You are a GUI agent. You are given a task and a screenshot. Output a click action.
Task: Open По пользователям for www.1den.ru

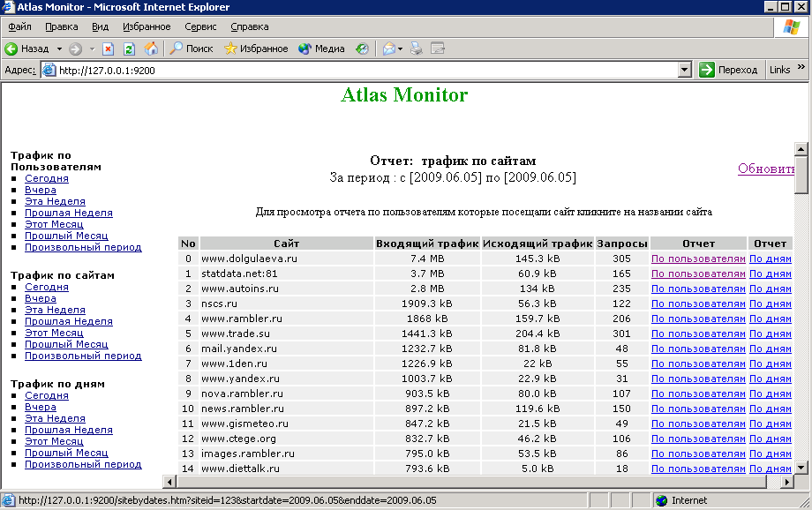point(698,364)
